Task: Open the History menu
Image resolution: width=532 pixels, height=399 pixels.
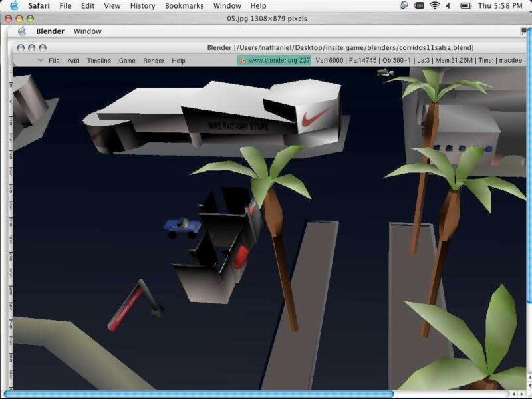Action: click(x=142, y=6)
